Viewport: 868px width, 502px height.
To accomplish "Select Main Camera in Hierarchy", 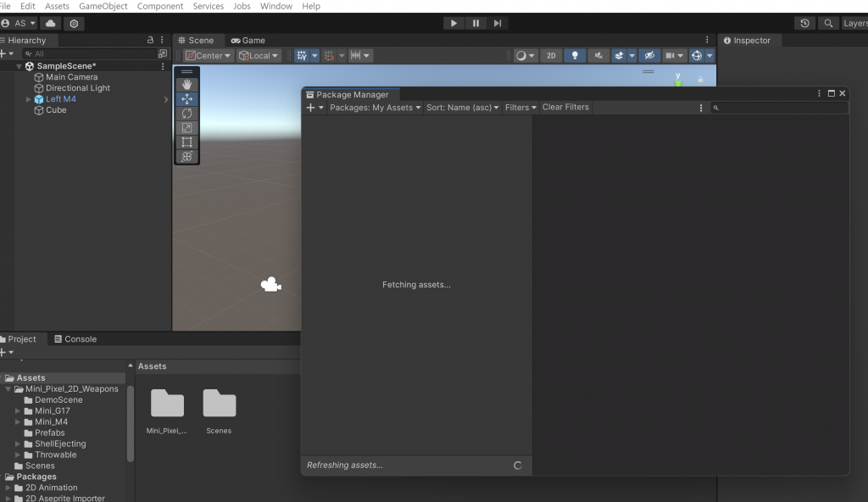I will [x=71, y=77].
